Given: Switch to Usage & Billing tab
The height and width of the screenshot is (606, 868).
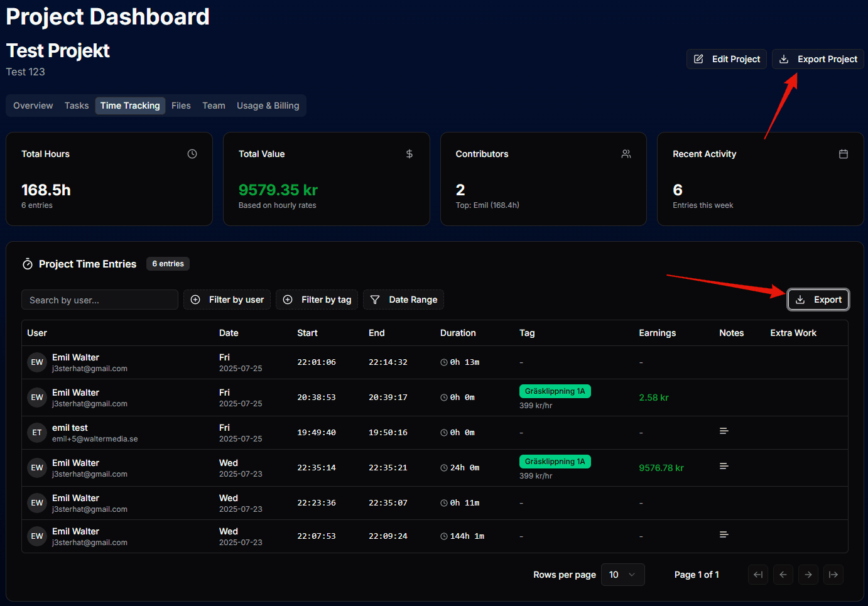Looking at the screenshot, I should click(268, 106).
